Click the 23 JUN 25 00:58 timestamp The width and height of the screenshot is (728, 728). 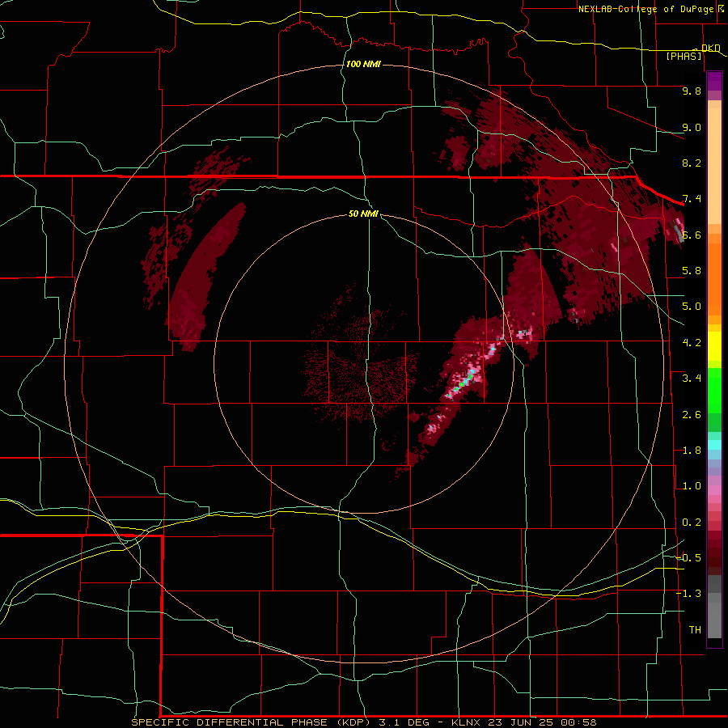[542, 722]
